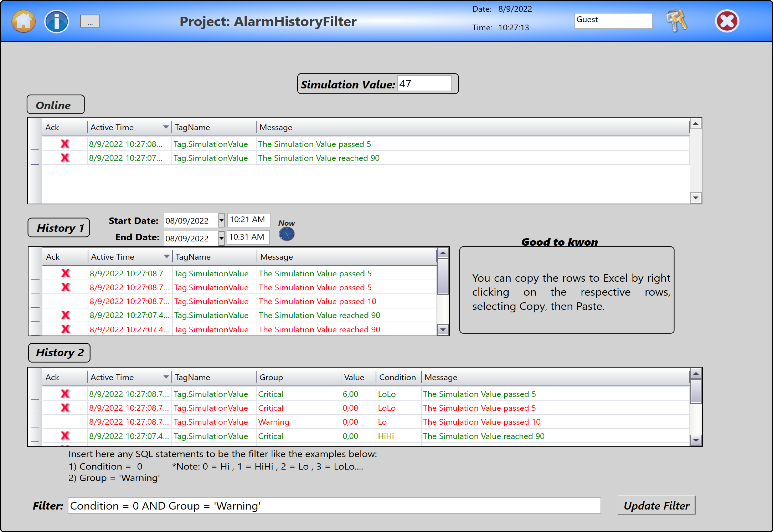Acknowledge Online alarm 'reached 90' X icon

(65, 158)
